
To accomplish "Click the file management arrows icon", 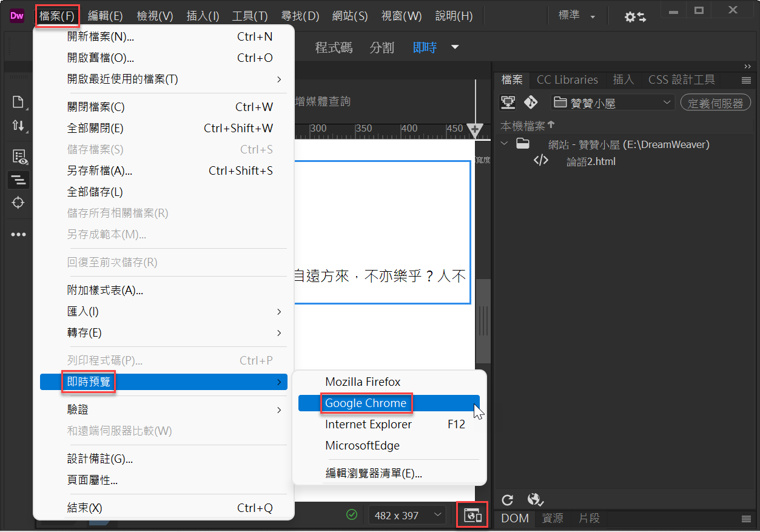I will point(19,126).
